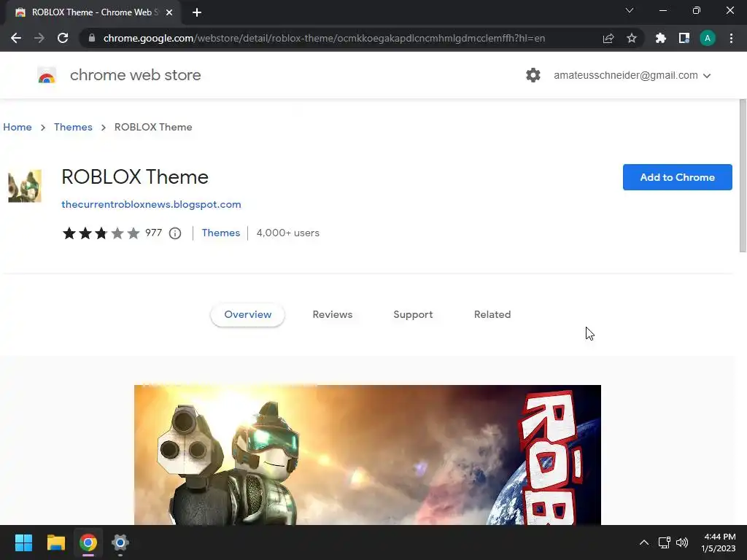Viewport: 747px width, 560px height.
Task: Open volume control tray icon
Action: point(682,542)
